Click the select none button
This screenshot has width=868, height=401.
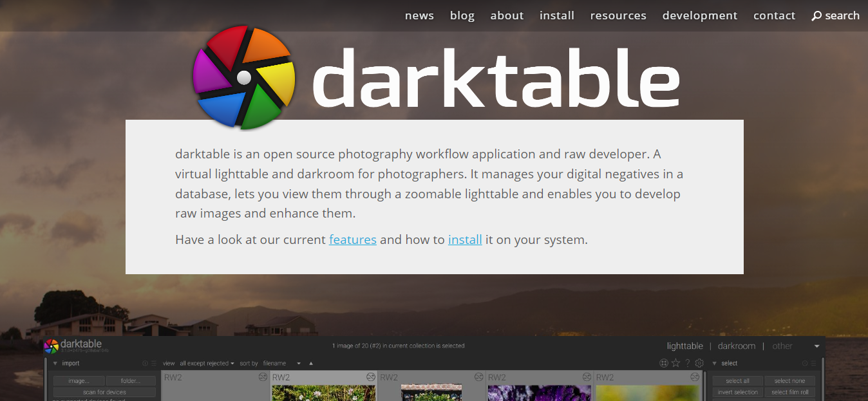pos(789,381)
